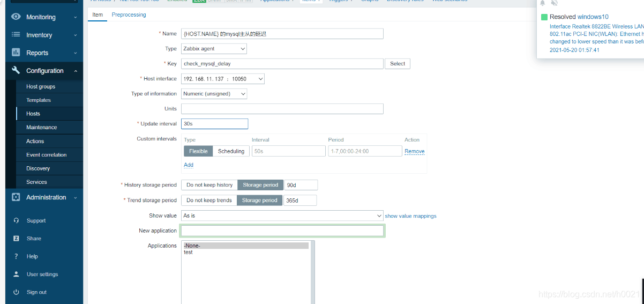The width and height of the screenshot is (644, 304).
Task: Open Maintenance in Configuration menu
Action: point(42,128)
